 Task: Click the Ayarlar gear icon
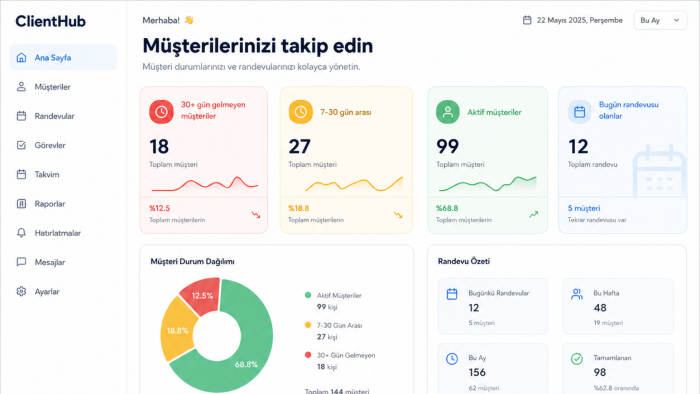pos(21,291)
